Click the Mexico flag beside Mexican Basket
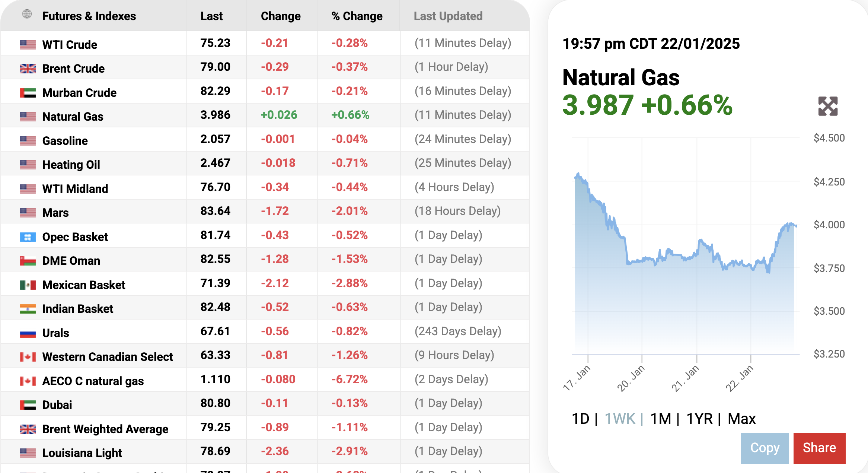This screenshot has height=473, width=868. click(x=28, y=285)
